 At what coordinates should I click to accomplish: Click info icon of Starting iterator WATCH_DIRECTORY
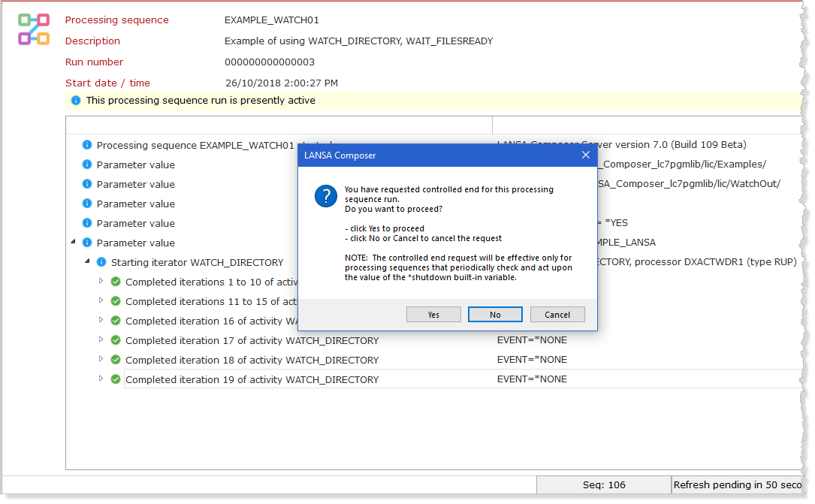(x=101, y=262)
